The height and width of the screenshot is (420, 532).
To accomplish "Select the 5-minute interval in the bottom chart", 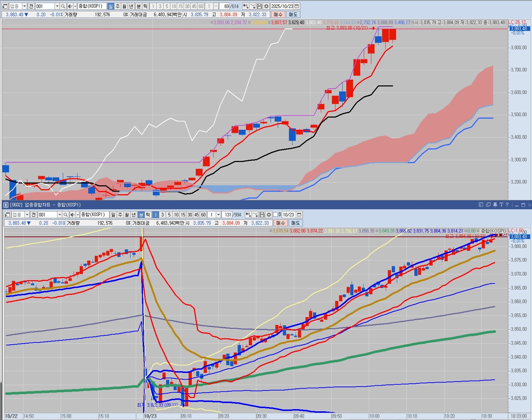I will (169, 215).
